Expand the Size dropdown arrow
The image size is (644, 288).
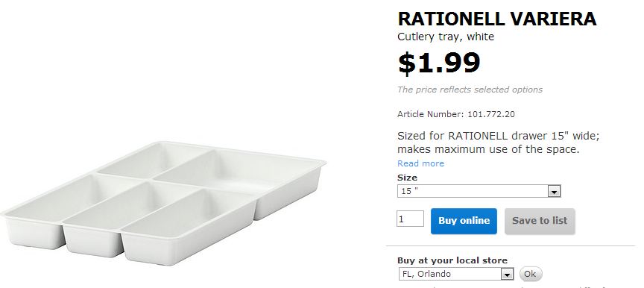[554, 192]
